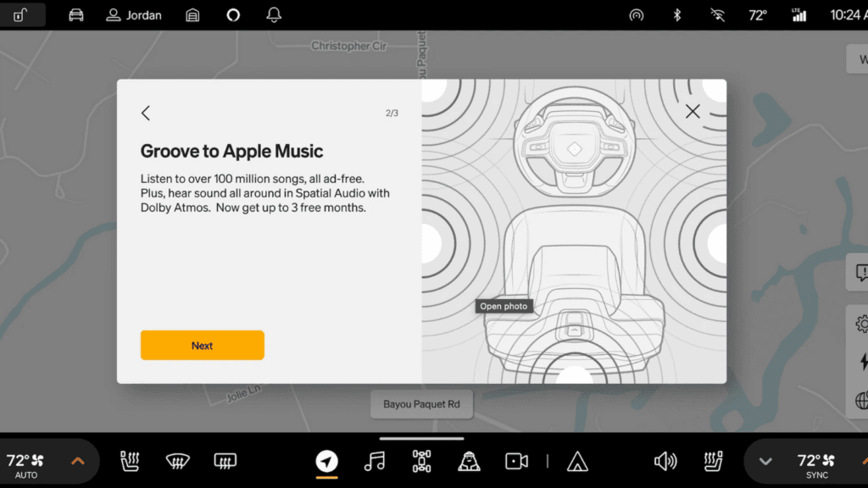This screenshot has width=868, height=488.
Task: Open the Jordan driver profile menu
Action: click(x=133, y=15)
